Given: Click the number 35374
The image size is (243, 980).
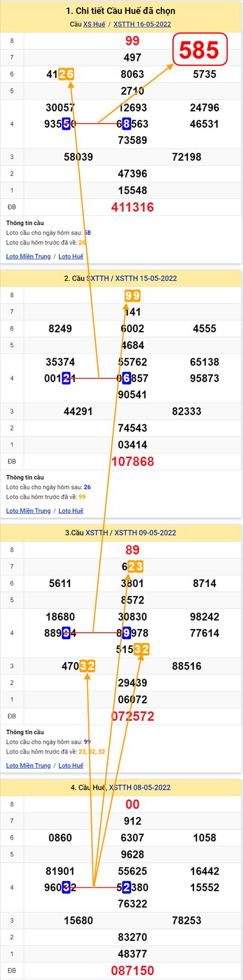Looking at the screenshot, I should click(x=60, y=362).
